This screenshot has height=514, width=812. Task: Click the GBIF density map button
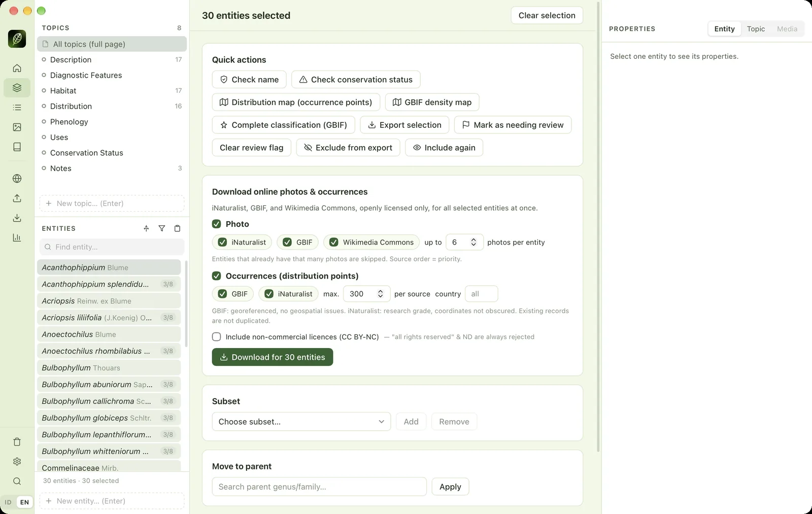pyautogui.click(x=432, y=102)
